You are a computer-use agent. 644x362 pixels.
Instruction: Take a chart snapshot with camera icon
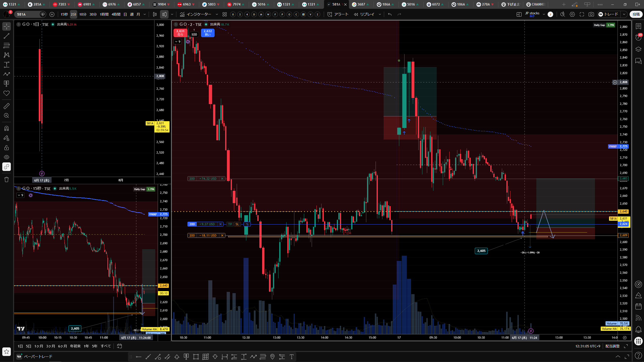(591, 14)
